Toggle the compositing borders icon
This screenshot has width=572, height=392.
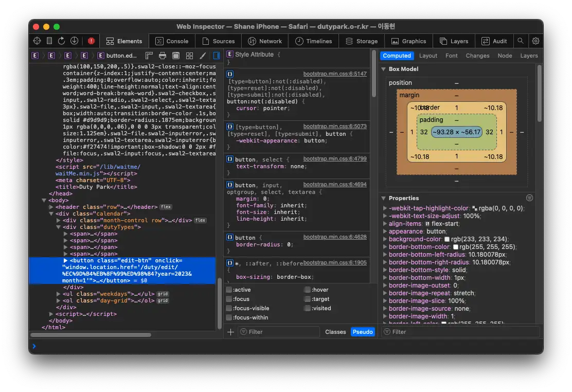pyautogui.click(x=176, y=56)
